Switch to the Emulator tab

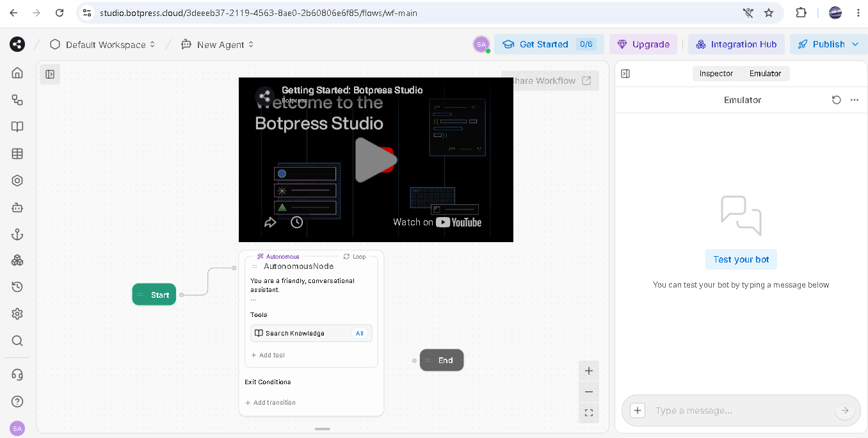point(766,74)
